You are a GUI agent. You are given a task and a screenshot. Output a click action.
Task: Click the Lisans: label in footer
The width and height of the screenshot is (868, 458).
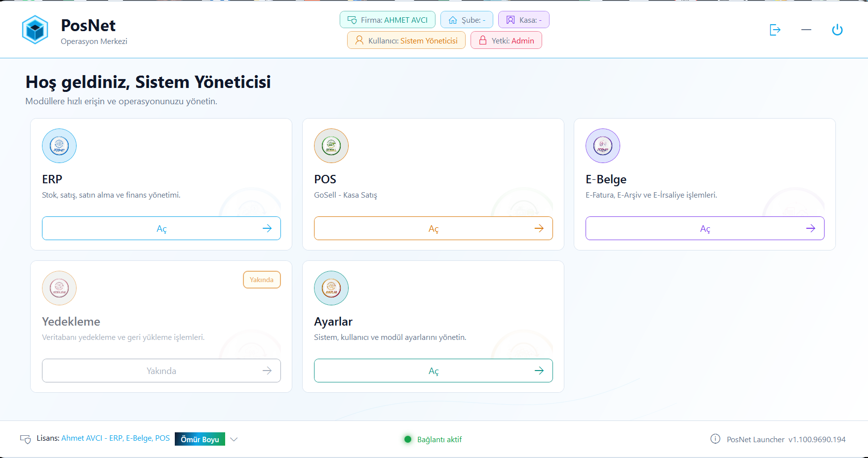[48, 438]
